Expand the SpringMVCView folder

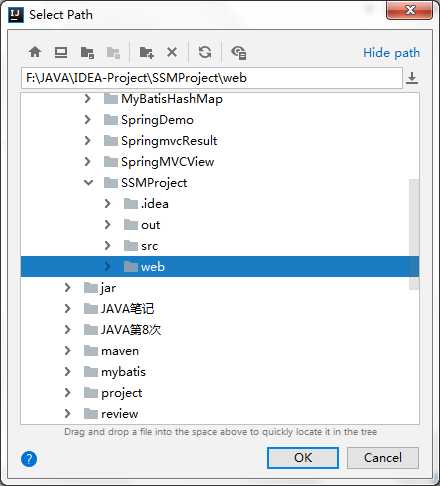point(87,162)
